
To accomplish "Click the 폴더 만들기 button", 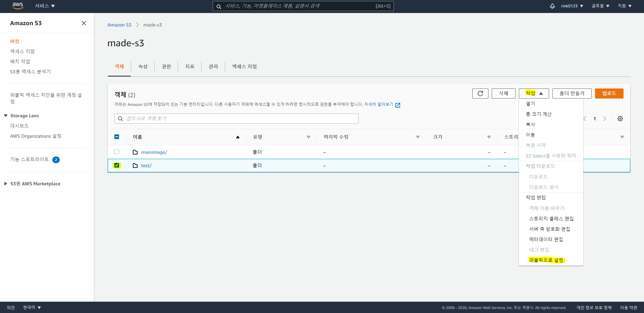I will pos(572,93).
